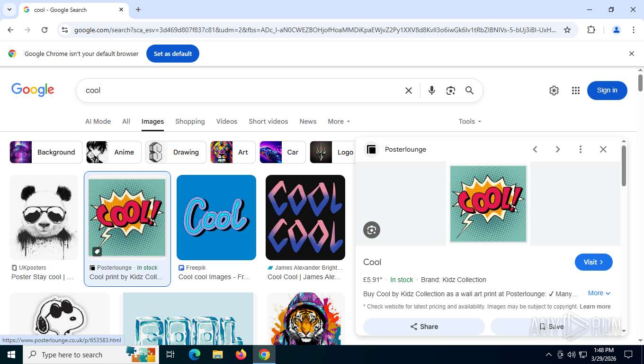Open a new browser tab with plus
The image size is (644, 364).
tap(138, 9)
